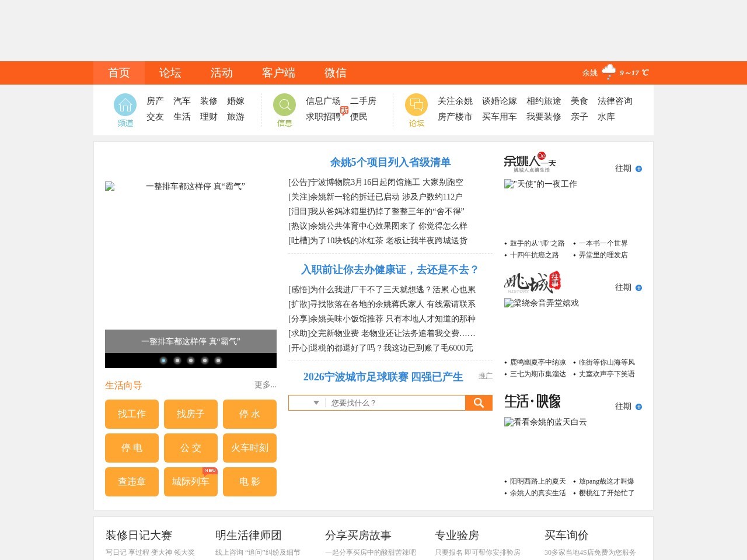Click the 找工作 button
Screen dimensions: 747x560
131,414
